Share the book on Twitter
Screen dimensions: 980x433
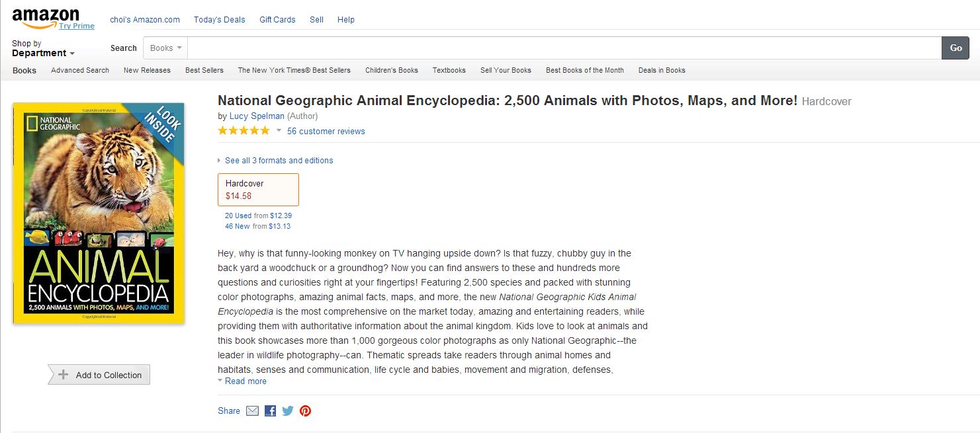click(287, 411)
